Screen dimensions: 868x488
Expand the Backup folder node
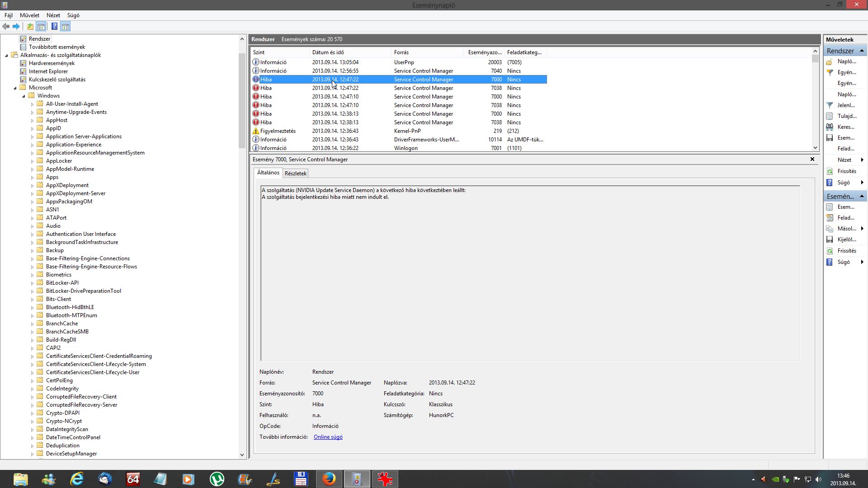[x=32, y=251]
